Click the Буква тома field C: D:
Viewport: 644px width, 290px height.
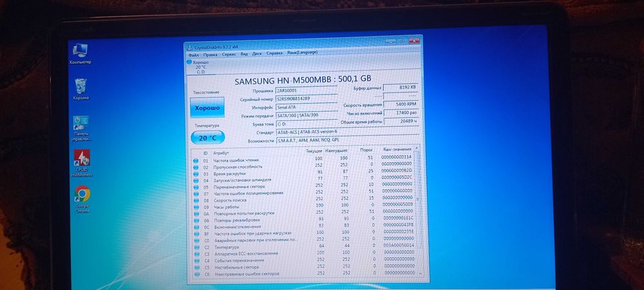(x=307, y=124)
